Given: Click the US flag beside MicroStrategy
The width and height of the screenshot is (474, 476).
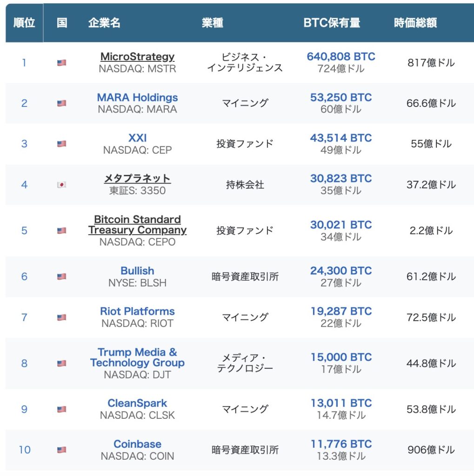Looking at the screenshot, I should click(x=61, y=63).
